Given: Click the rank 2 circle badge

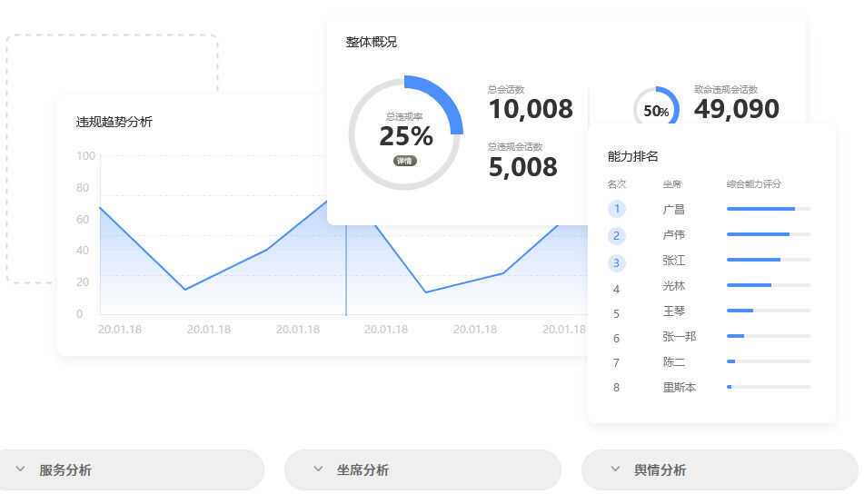Looking at the screenshot, I should [x=617, y=236].
